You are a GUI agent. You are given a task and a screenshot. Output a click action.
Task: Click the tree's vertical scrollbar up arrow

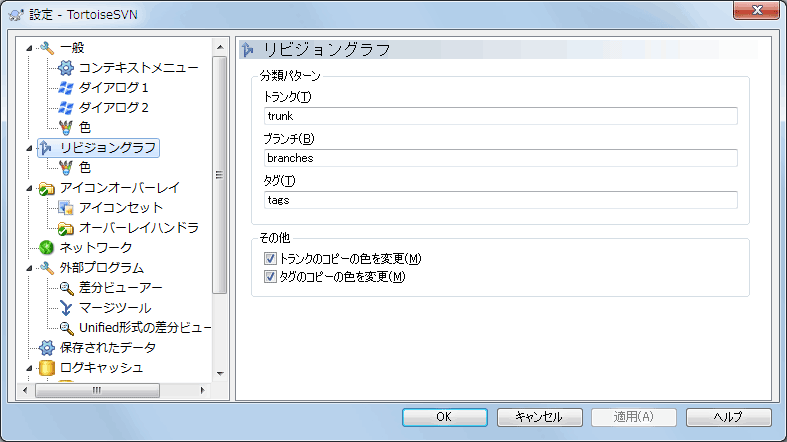(x=220, y=47)
